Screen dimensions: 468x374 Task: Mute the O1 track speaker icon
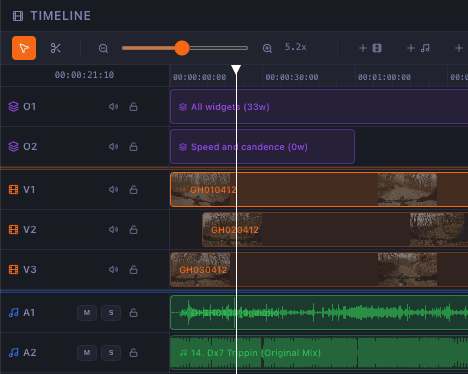pyautogui.click(x=113, y=107)
